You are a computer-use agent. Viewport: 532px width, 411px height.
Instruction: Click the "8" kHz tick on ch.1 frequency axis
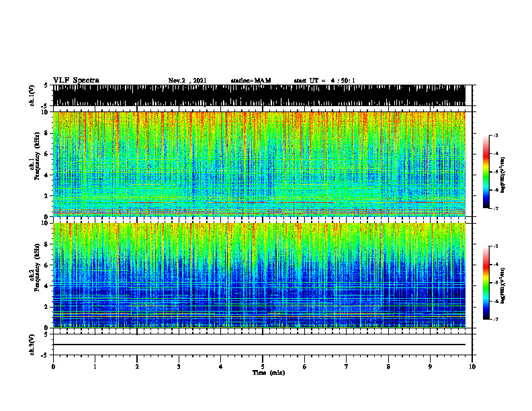pyautogui.click(x=46, y=133)
